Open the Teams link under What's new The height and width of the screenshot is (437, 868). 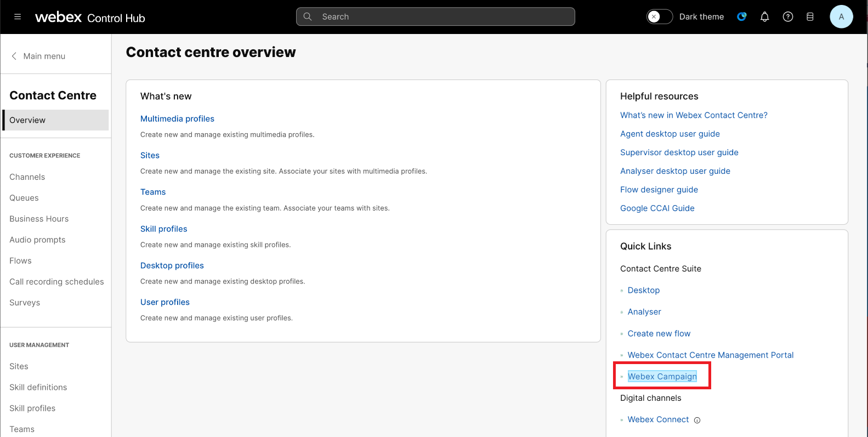153,192
